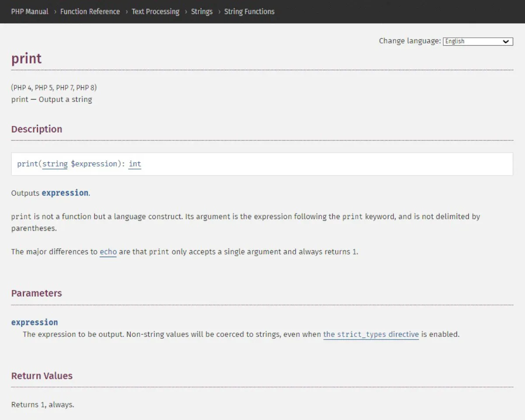Click the expression parameter name under Parameters

(x=35, y=322)
